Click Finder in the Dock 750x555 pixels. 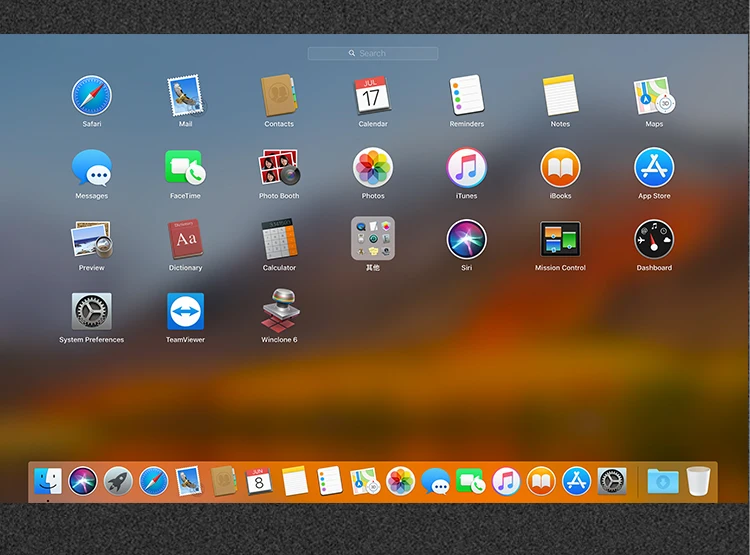48,481
